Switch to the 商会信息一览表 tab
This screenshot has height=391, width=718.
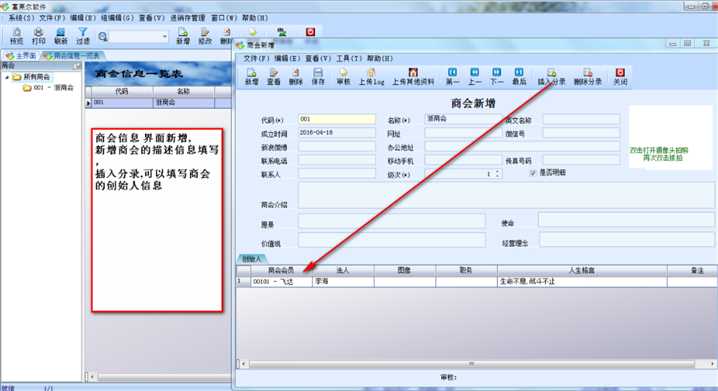click(72, 55)
